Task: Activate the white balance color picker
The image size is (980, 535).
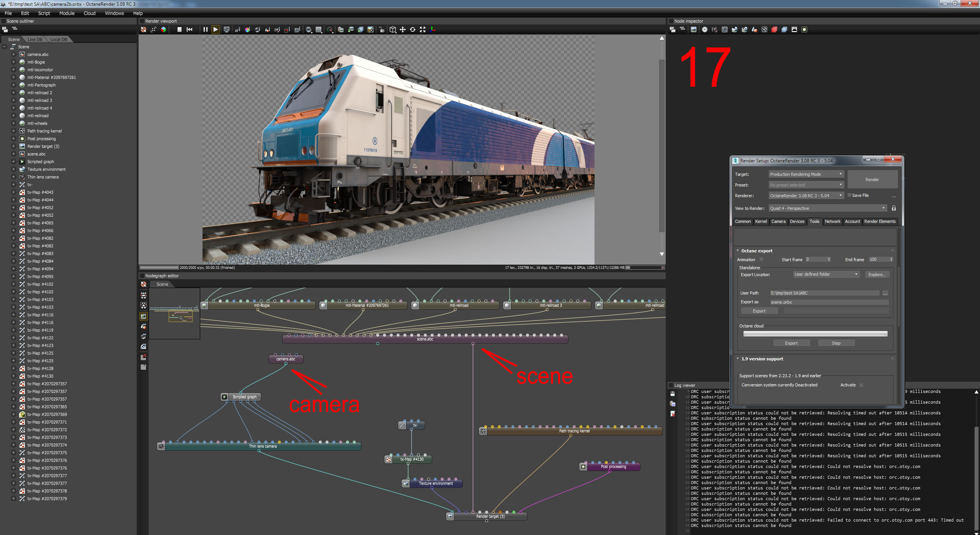Action: (247, 29)
